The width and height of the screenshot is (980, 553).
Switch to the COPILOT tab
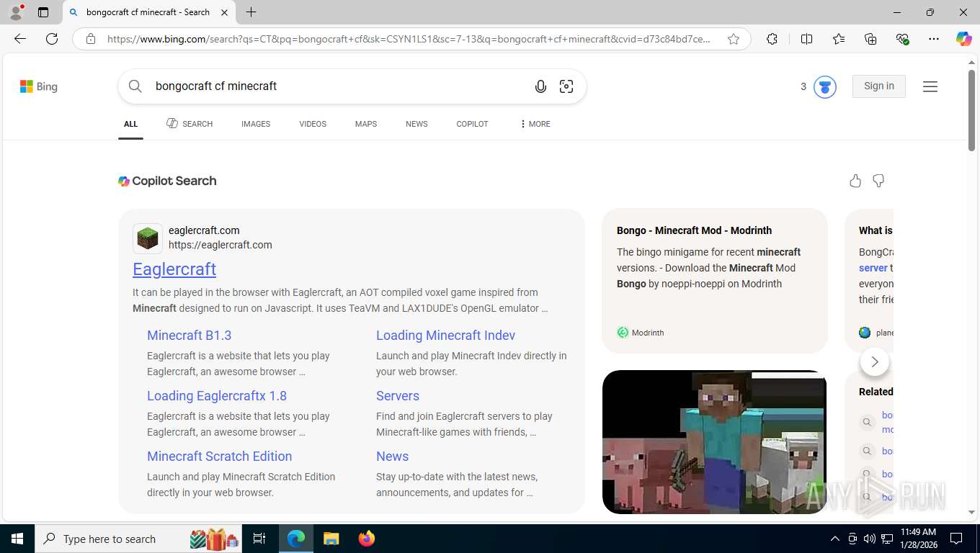click(x=472, y=124)
